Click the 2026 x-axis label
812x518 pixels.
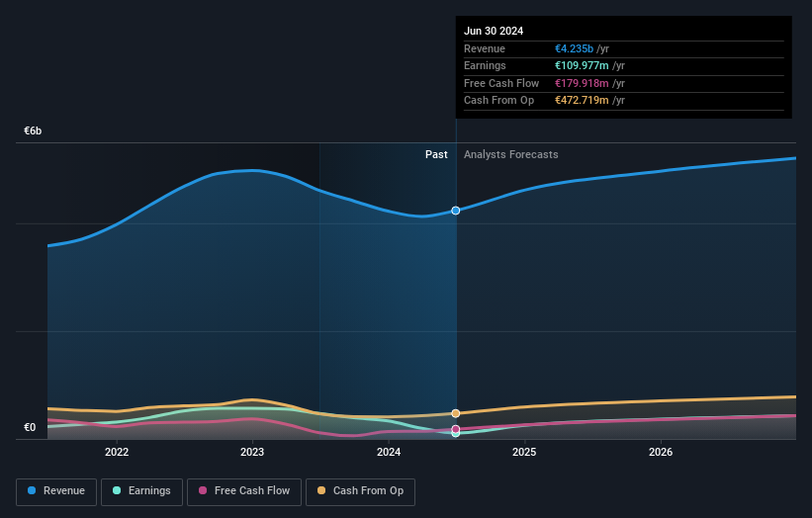tap(661, 452)
